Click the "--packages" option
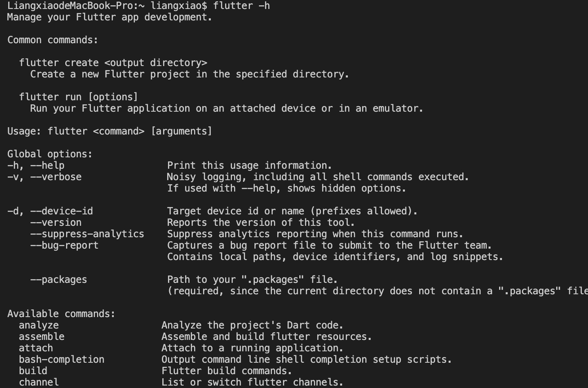The height and width of the screenshot is (388, 588). [x=59, y=280]
